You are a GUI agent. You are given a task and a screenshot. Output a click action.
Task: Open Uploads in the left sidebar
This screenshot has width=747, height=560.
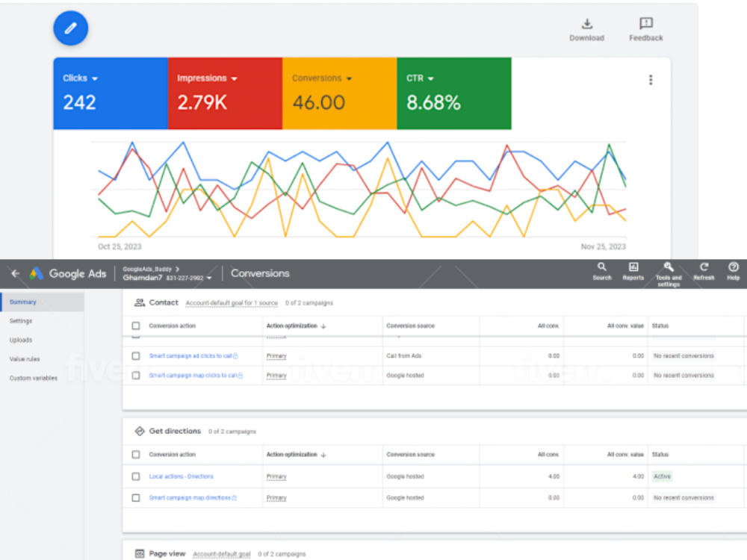21,340
